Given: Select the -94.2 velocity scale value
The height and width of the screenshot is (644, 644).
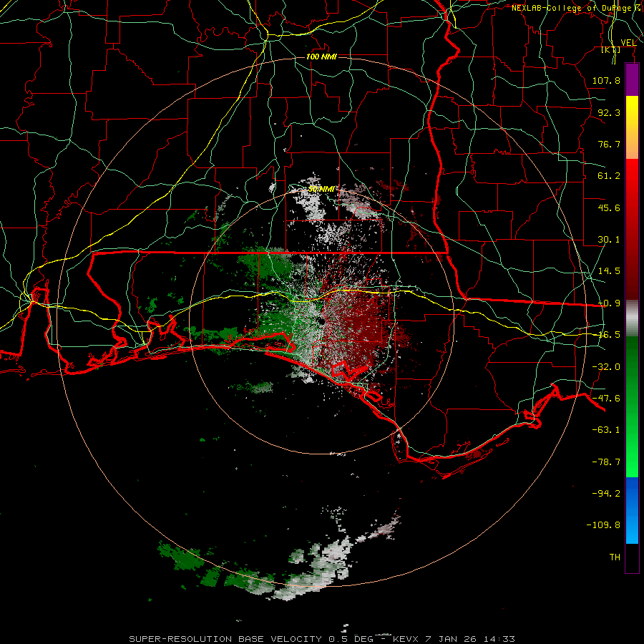Looking at the screenshot, I should pos(606,493).
